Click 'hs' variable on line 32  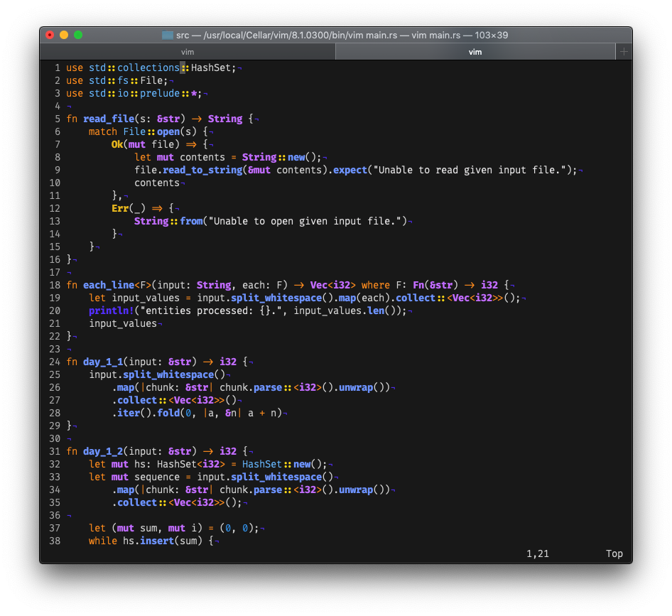140,464
